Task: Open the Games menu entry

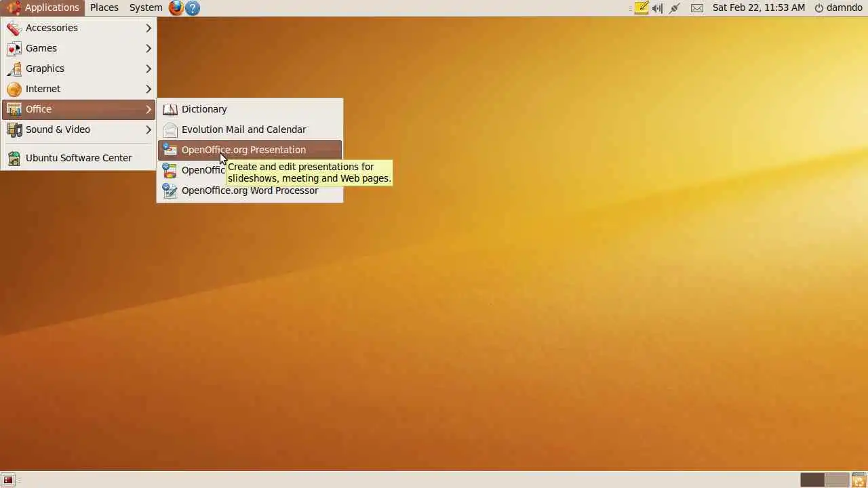Action: coord(79,48)
